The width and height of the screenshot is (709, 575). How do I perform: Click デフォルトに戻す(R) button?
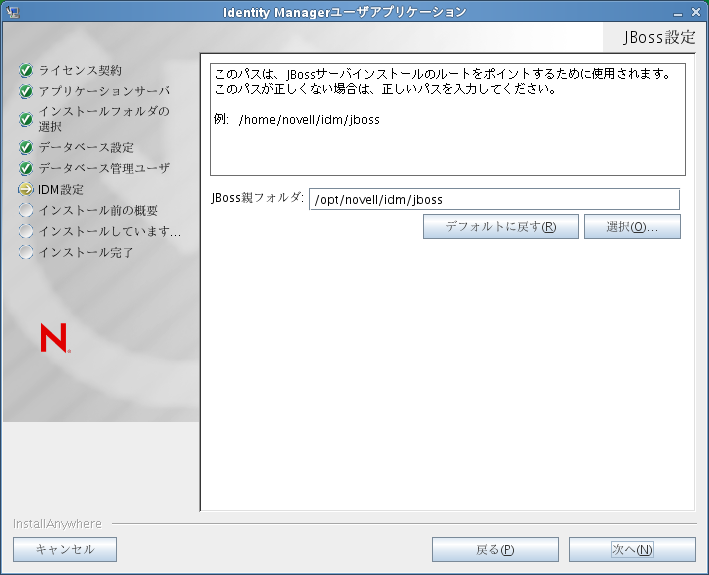pyautogui.click(x=501, y=226)
